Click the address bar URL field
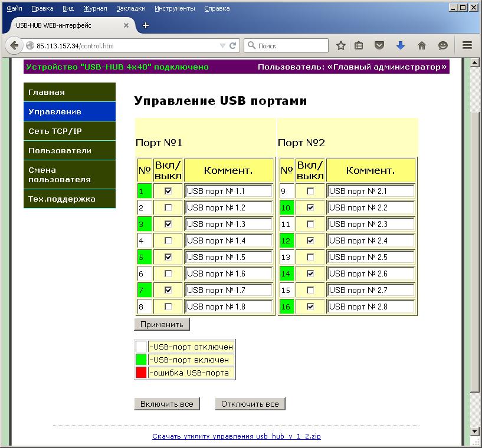This screenshot has width=482, height=448. tap(126, 46)
